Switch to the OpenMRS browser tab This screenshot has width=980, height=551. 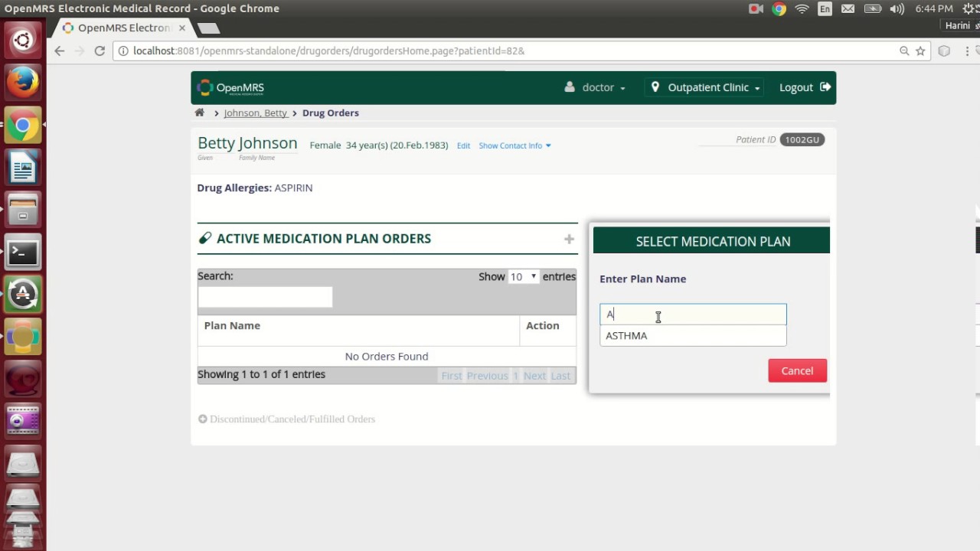click(x=122, y=28)
